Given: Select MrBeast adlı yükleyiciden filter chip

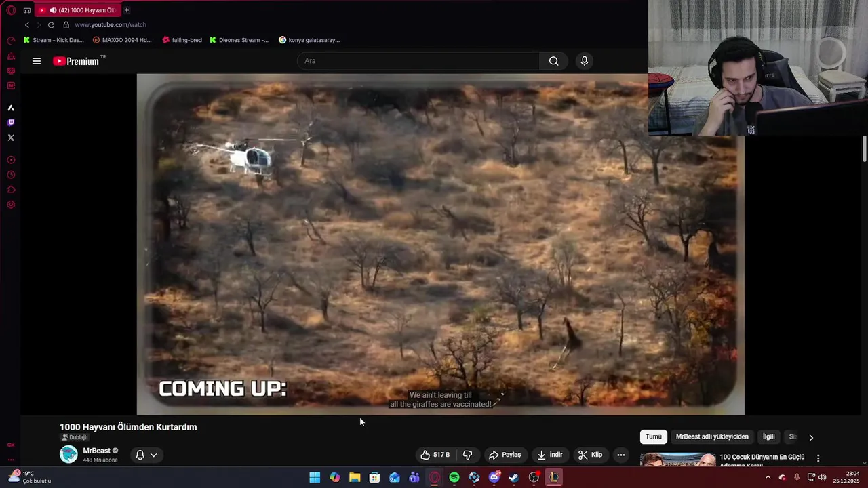Looking at the screenshot, I should click(x=712, y=437).
